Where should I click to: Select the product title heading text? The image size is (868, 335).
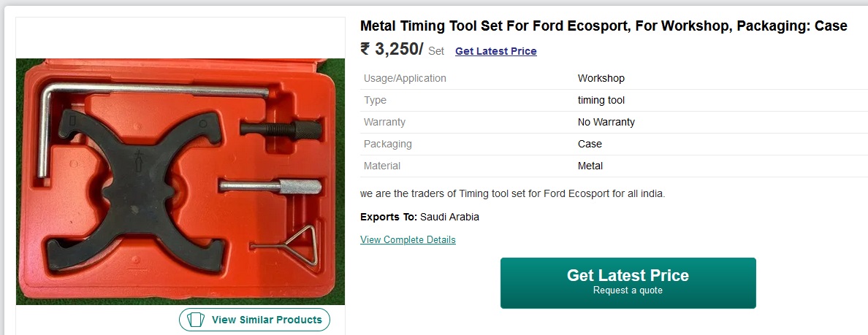pos(604,26)
